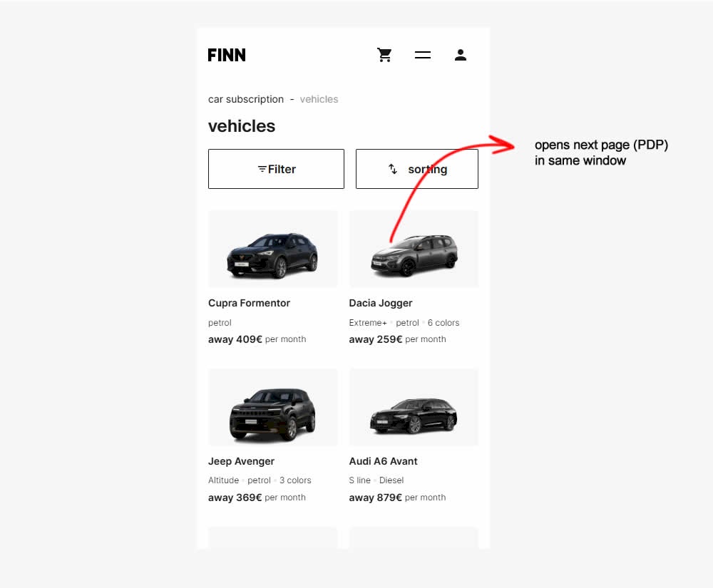
Task: Open the Cupra Formentor title link
Action: (x=249, y=303)
